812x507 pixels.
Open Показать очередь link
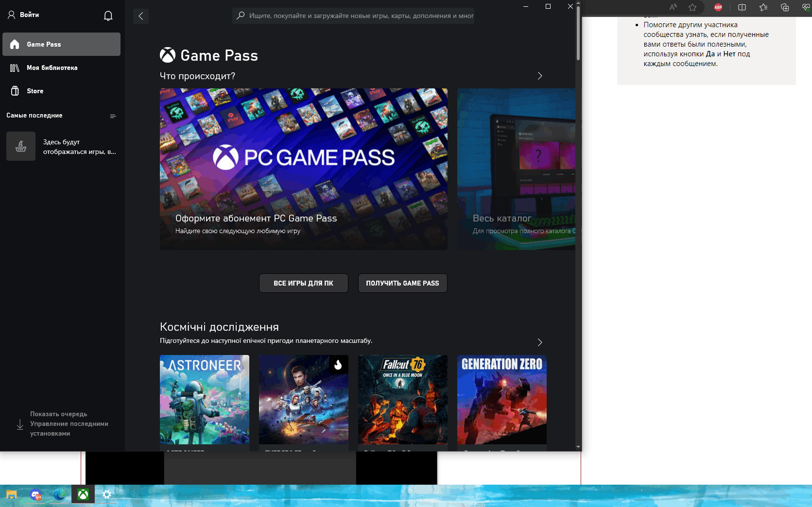tap(58, 414)
